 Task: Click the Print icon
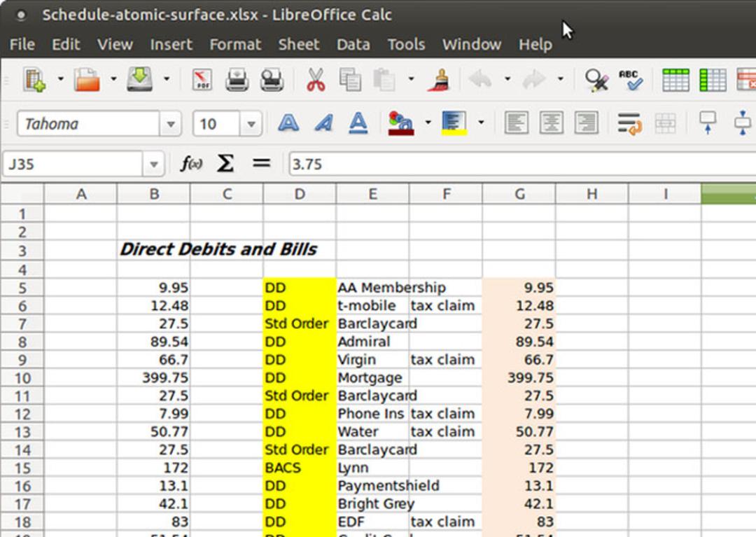tap(237, 80)
